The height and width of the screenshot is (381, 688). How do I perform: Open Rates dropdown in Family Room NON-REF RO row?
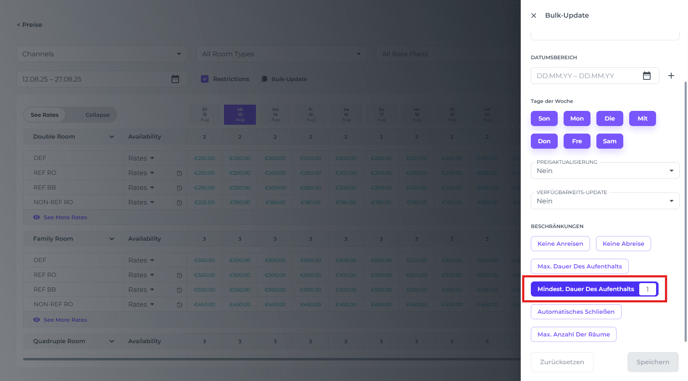coord(141,304)
